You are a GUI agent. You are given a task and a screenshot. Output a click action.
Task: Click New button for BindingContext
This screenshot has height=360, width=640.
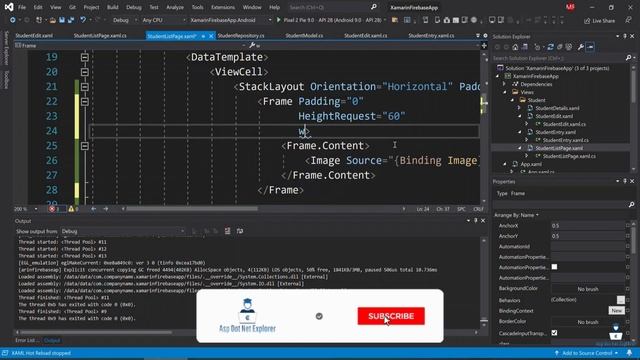[x=617, y=311]
